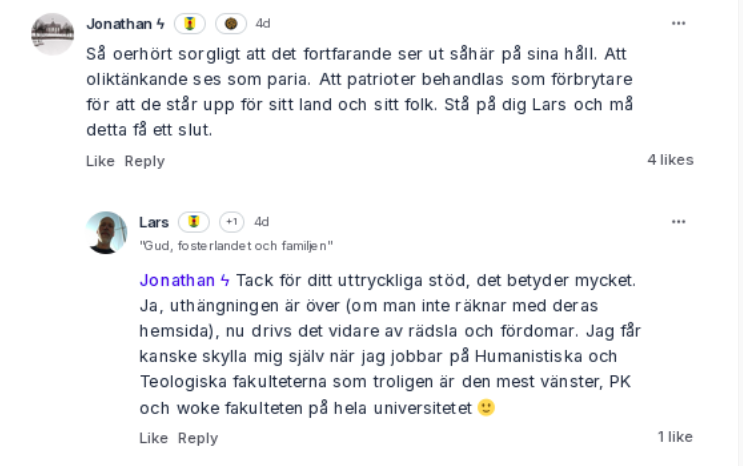Click the yellow badge beside Lars's name
743x466 pixels.
tap(194, 222)
